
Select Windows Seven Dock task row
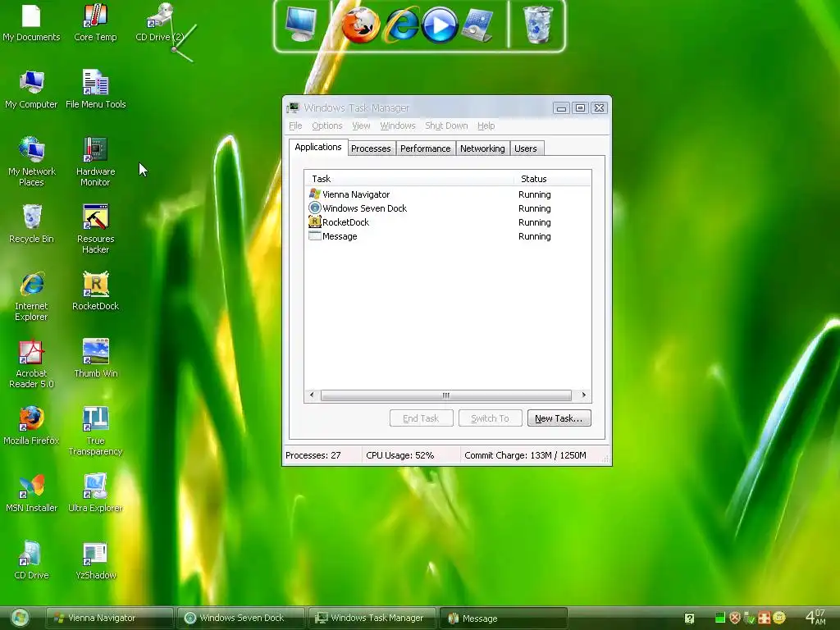click(447, 208)
